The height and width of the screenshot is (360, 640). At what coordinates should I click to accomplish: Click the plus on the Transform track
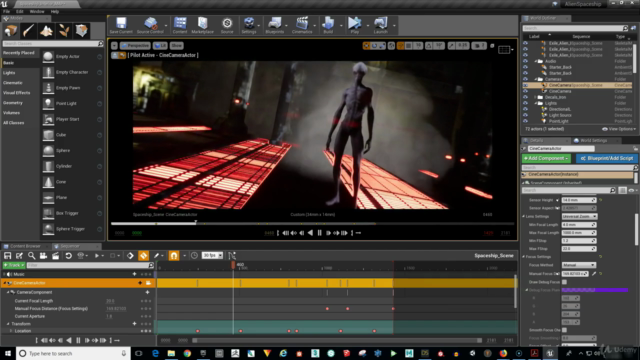[134, 324]
